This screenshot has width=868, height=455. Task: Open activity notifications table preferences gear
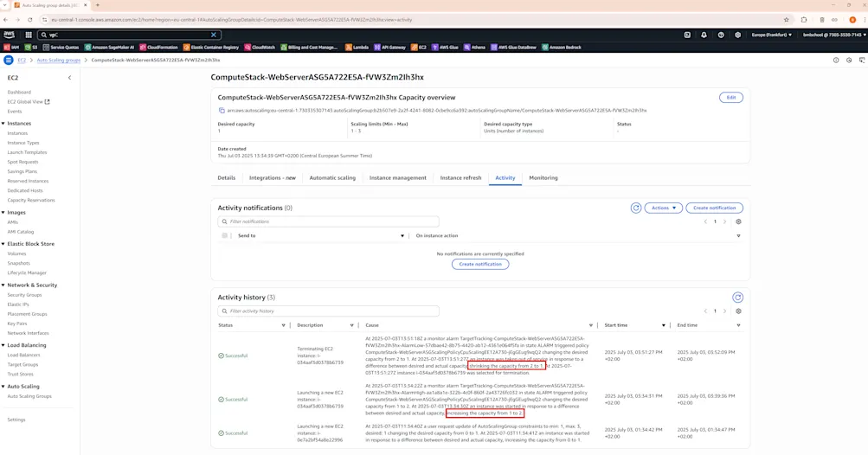[x=738, y=221]
